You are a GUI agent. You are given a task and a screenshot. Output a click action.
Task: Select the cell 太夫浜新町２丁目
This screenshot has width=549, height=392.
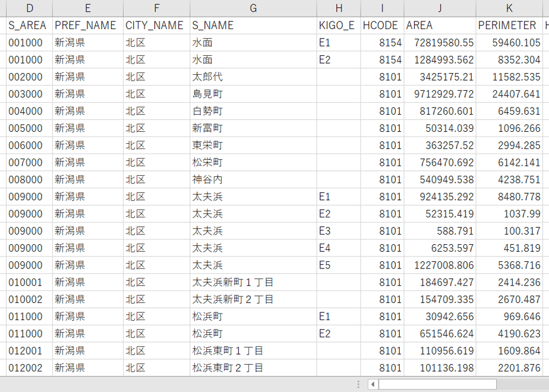point(253,299)
